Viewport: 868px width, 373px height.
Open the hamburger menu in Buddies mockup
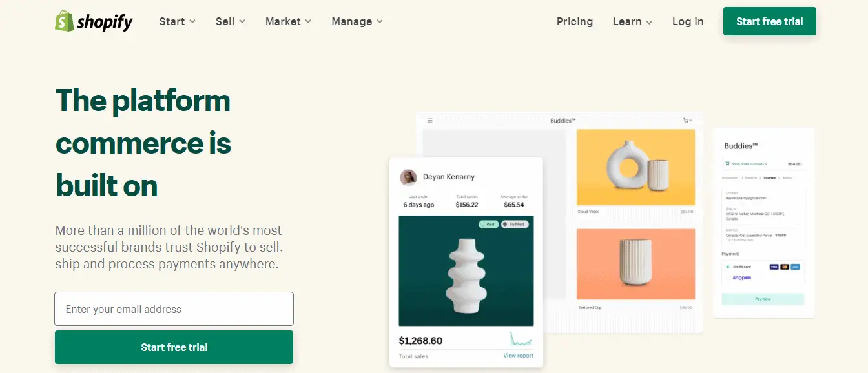[x=430, y=120]
